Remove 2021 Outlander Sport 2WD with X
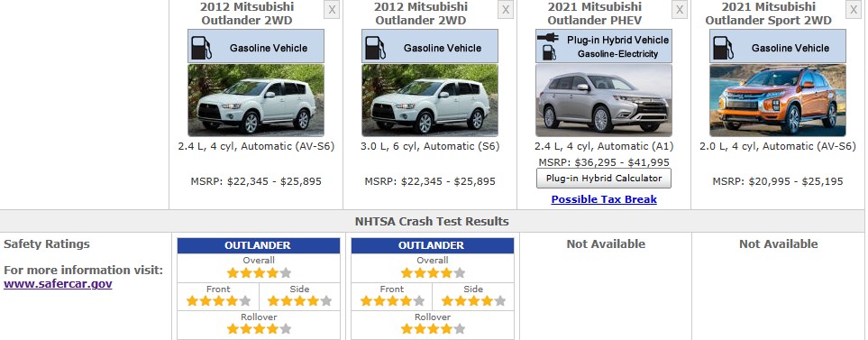The image size is (868, 340). (854, 9)
